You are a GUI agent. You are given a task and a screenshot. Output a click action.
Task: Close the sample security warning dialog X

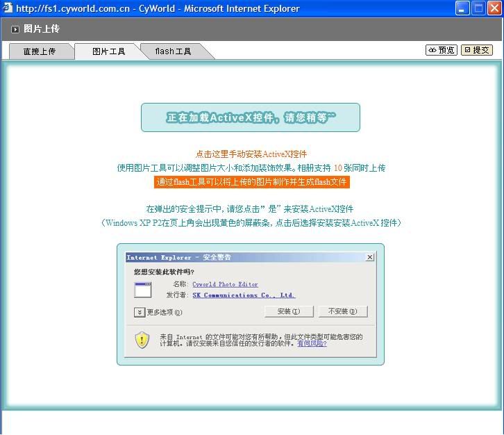click(370, 257)
